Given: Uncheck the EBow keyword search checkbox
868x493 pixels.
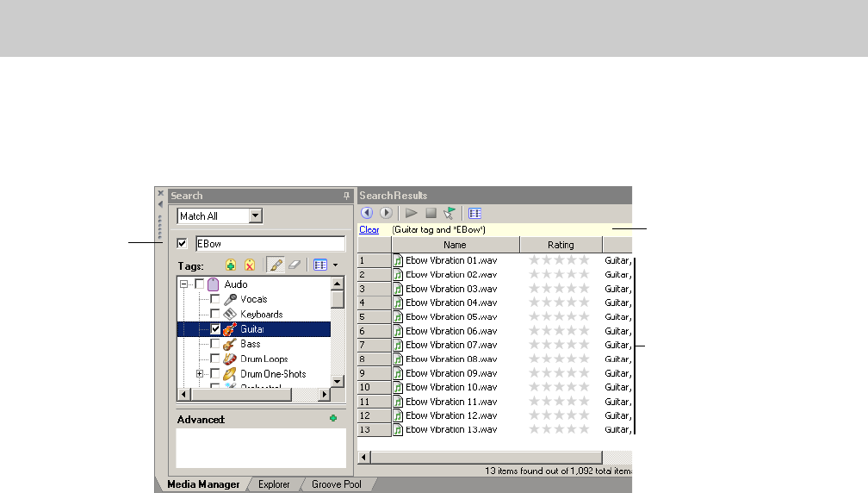Looking at the screenshot, I should pyautogui.click(x=183, y=243).
